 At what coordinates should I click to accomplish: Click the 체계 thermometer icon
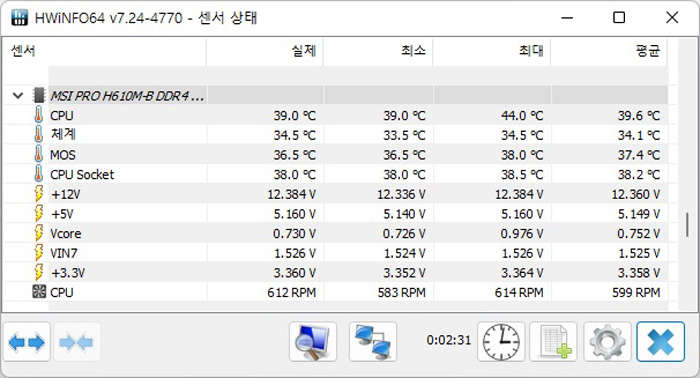click(x=39, y=134)
